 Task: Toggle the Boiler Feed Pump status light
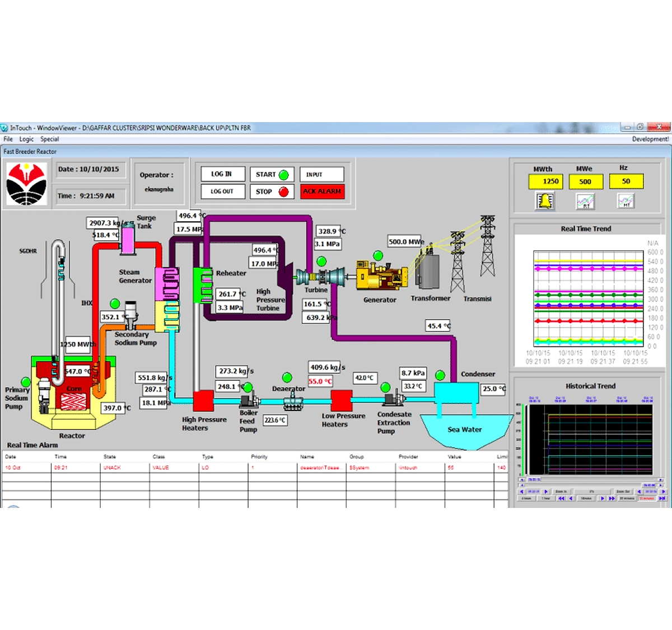pos(248,388)
